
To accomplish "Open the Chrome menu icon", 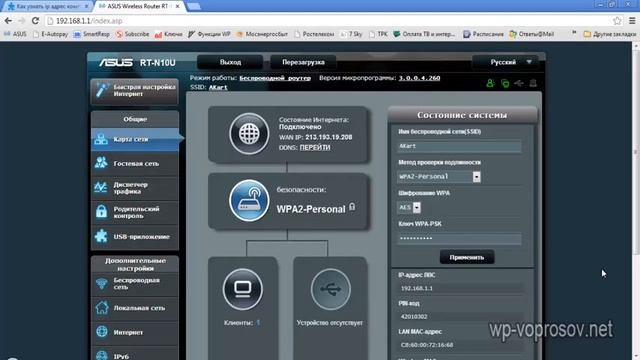I will point(632,21).
